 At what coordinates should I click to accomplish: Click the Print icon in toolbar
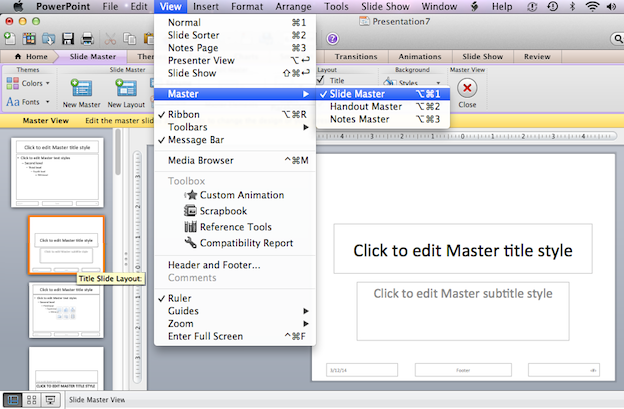tap(87, 39)
